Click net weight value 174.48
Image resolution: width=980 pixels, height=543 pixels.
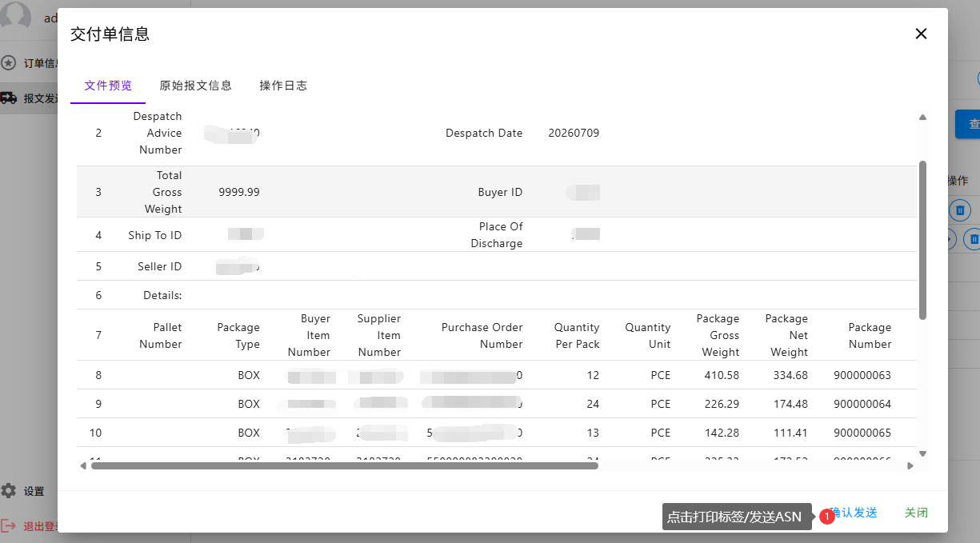coord(790,404)
